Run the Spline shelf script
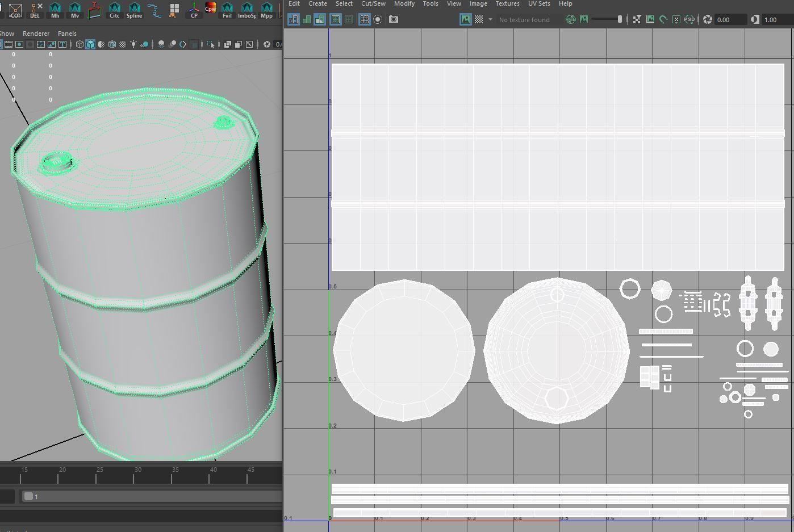Viewport: 794px width, 532px height. (135, 10)
